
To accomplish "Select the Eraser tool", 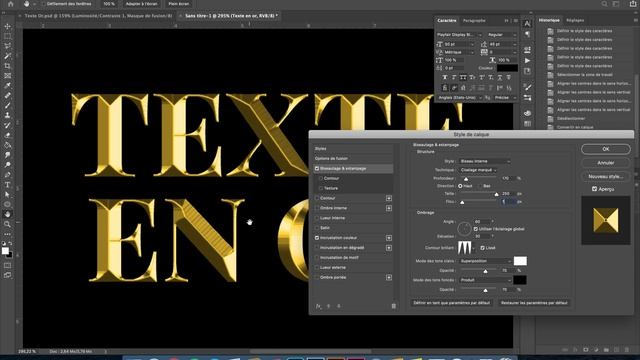I will point(7,135).
